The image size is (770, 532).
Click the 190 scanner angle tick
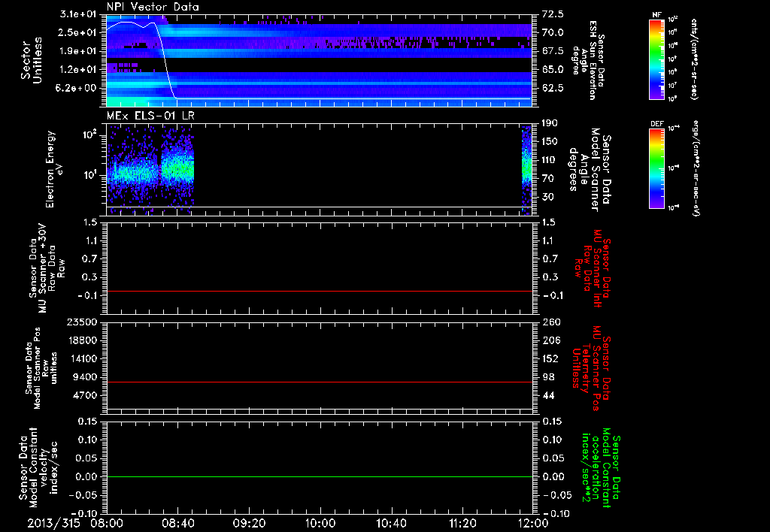(x=550, y=123)
